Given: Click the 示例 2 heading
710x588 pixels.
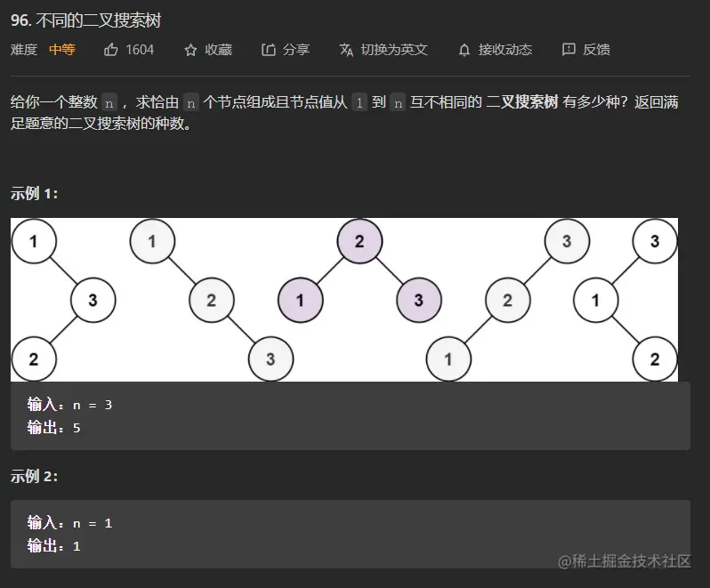Looking at the screenshot, I should coord(34,476).
